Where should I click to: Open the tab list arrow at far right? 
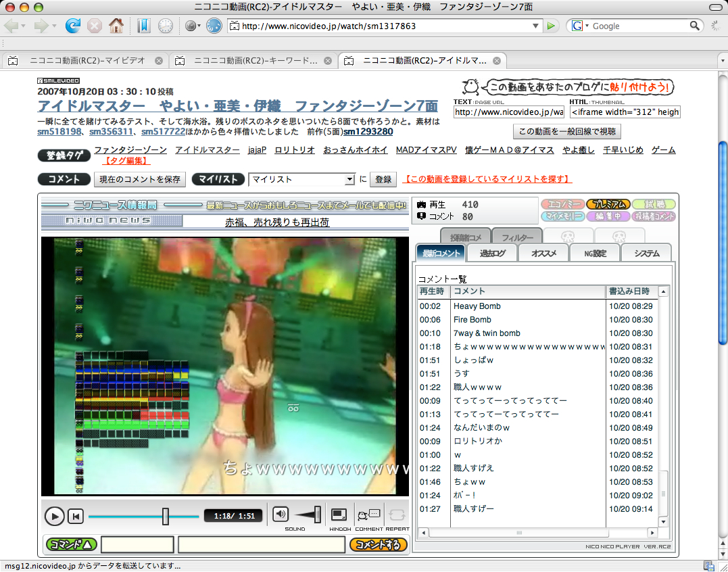click(x=722, y=61)
